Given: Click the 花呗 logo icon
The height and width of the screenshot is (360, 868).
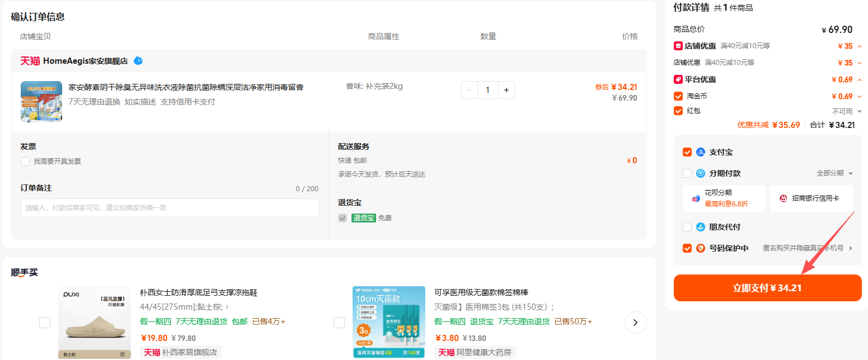Looking at the screenshot, I should [696, 198].
